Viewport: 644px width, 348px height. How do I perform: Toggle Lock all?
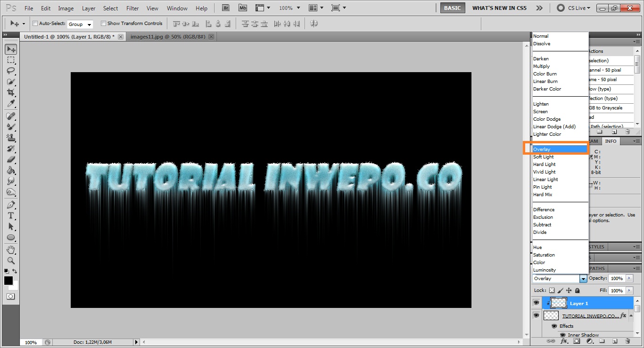[578, 290]
